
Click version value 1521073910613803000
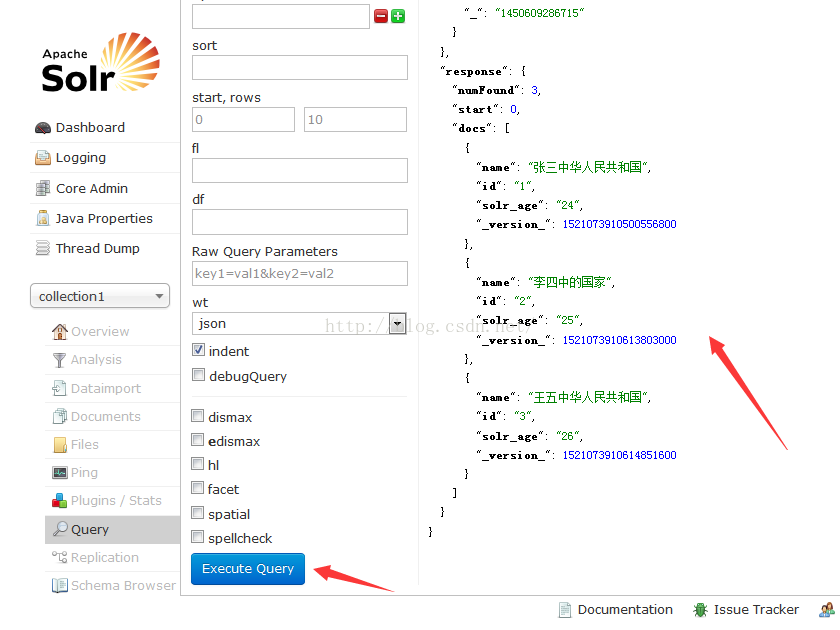tap(619, 340)
